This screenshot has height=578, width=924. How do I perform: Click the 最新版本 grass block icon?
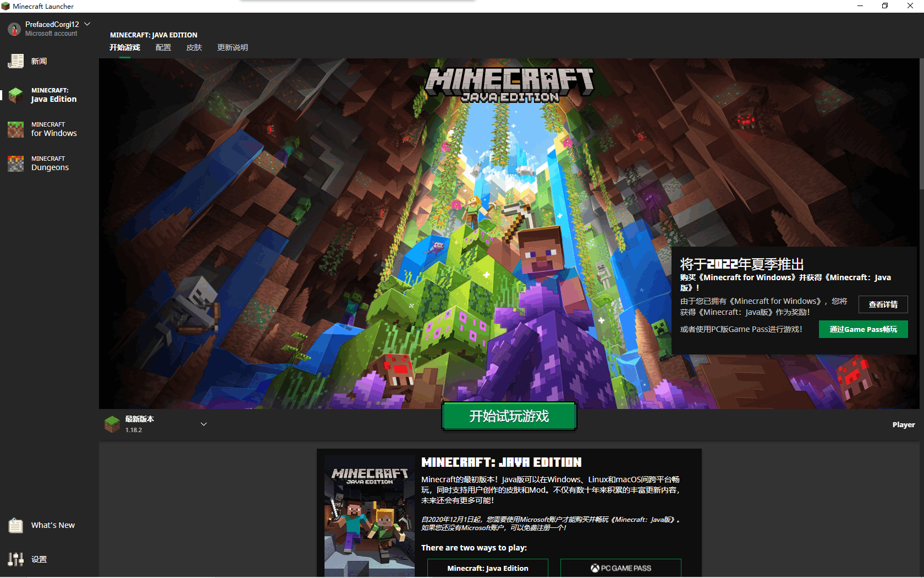[112, 424]
